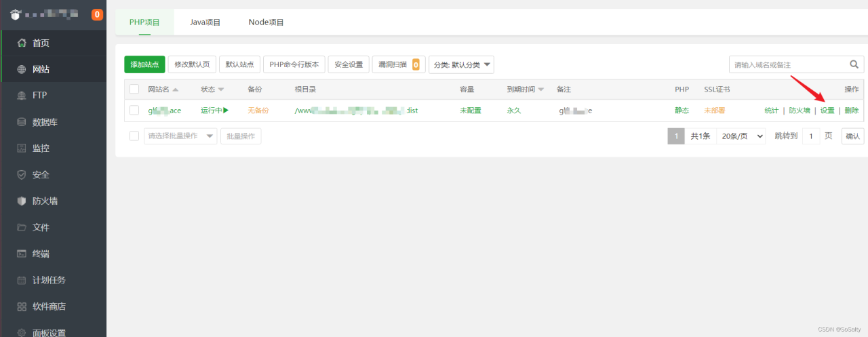Open the 状态 column filter arrow
This screenshot has width=868, height=337.
click(221, 90)
